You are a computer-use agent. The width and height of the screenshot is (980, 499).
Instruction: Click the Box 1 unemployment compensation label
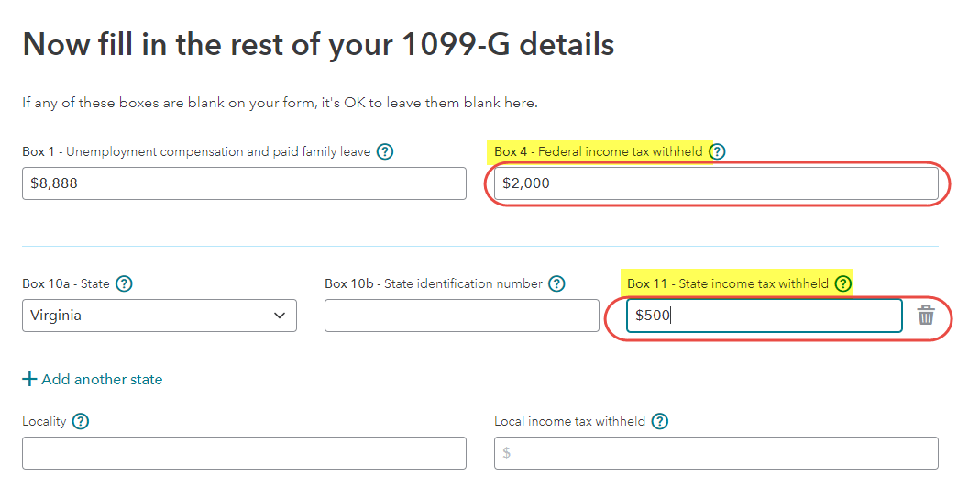point(196,151)
